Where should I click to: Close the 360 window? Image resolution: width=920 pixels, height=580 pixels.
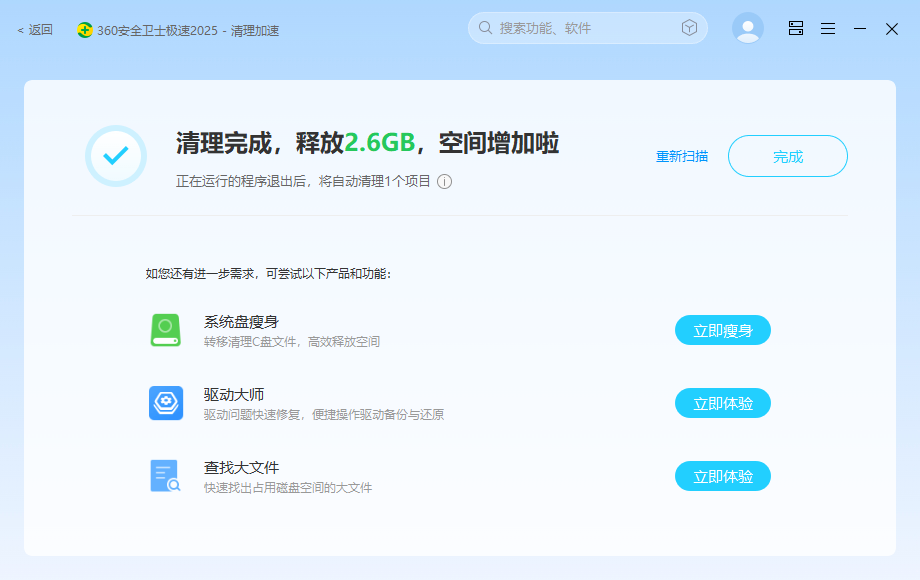(x=892, y=29)
